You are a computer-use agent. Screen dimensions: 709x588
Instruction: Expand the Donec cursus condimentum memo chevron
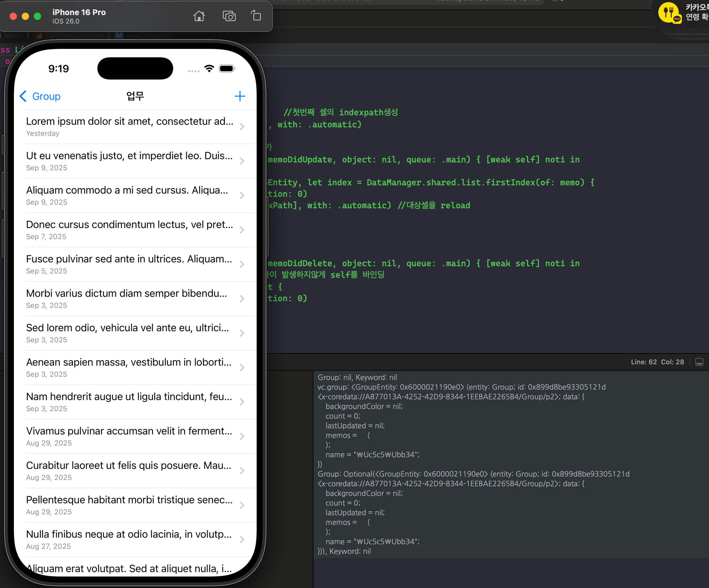click(x=242, y=230)
